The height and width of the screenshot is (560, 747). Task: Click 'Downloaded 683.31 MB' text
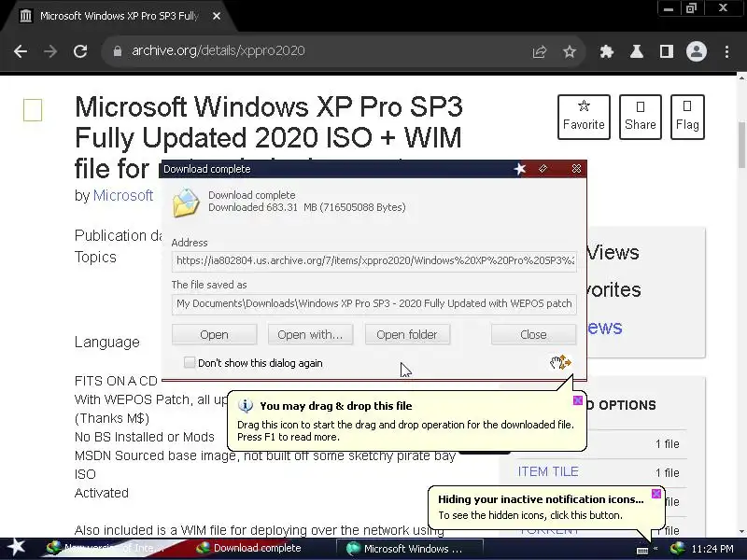tap(307, 207)
